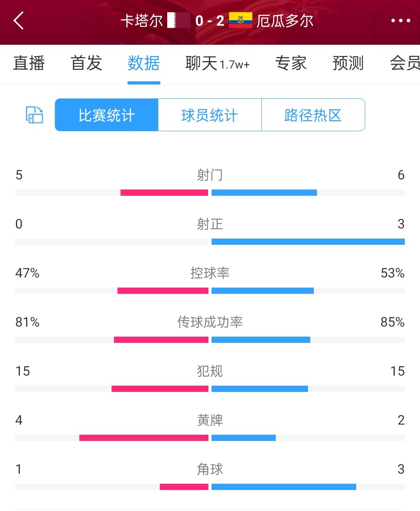Image resolution: width=420 pixels, height=511 pixels.
Task: Open the three-dot more options menu
Action: (x=401, y=21)
